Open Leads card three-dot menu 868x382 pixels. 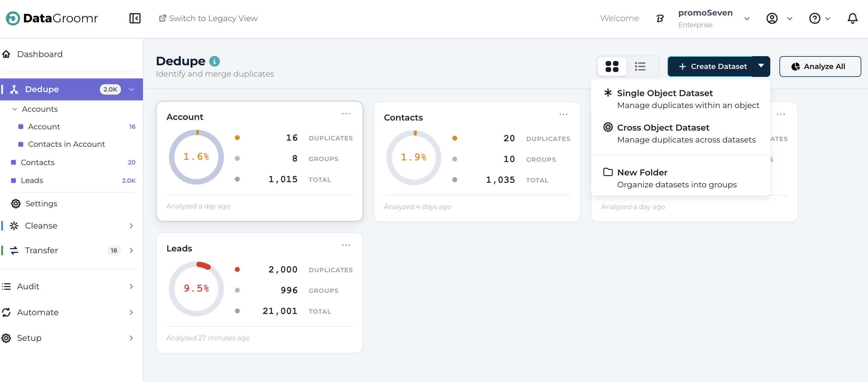(x=346, y=245)
